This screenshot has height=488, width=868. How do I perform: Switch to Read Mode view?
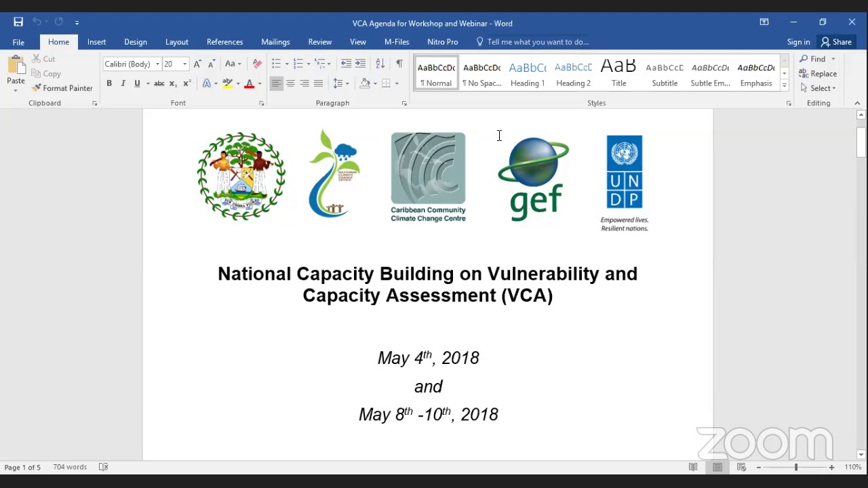click(x=693, y=467)
